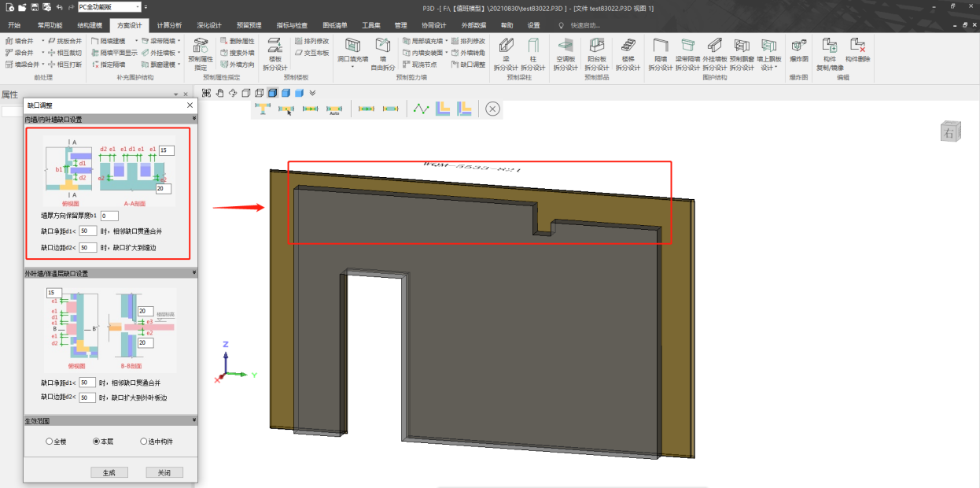Select the pan hand tool in view toolbar

(x=219, y=93)
